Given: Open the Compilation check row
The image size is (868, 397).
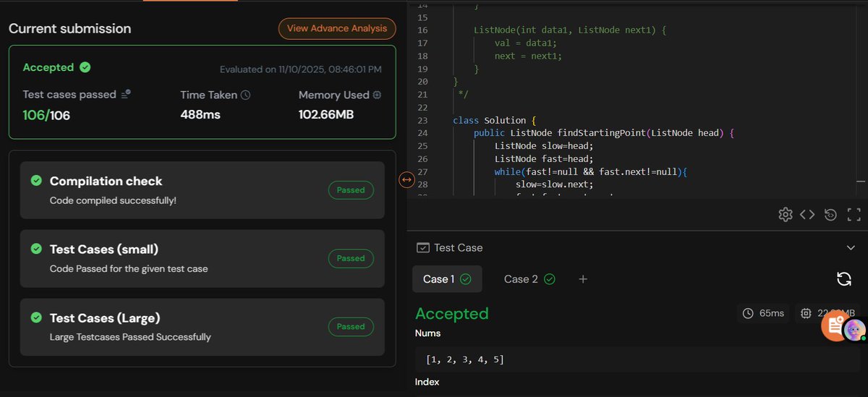Looking at the screenshot, I should (203, 190).
